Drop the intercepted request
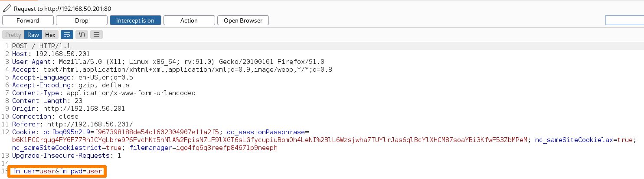Viewport: 644px width, 179px height. click(x=82, y=20)
